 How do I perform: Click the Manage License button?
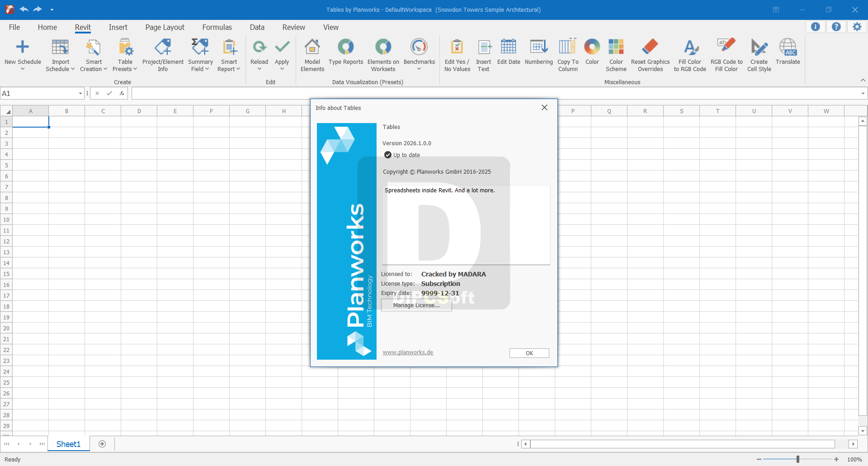click(416, 305)
